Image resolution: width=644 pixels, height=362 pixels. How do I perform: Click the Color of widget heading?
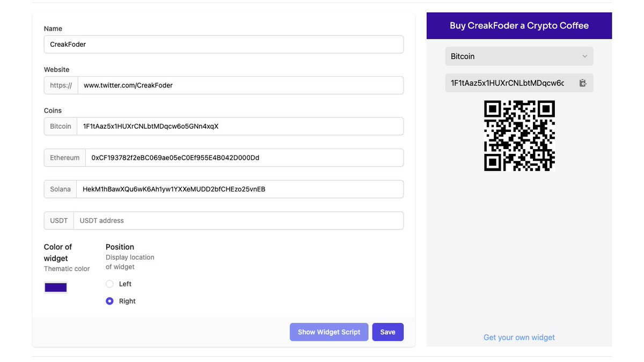(x=58, y=253)
